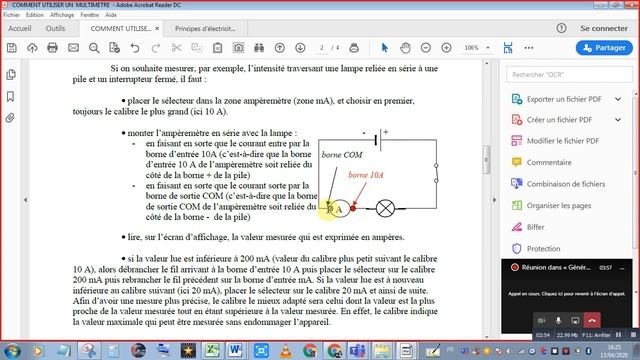Switch to the Principes d'électricit... document tab
This screenshot has width=640, height=360.
(205, 29)
